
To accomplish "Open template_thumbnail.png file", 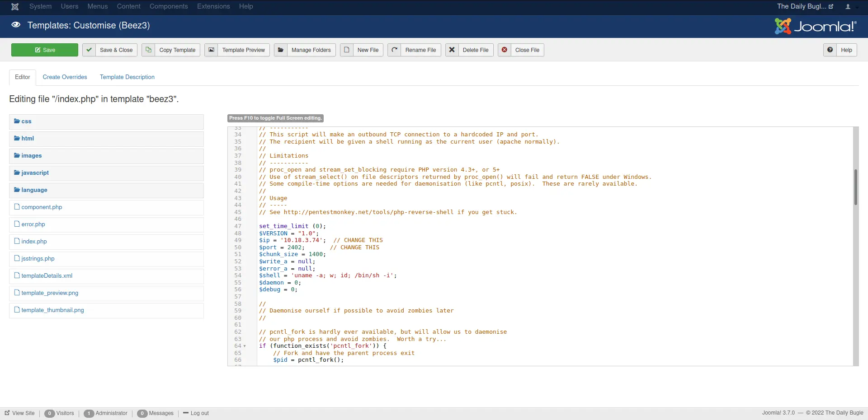I will 52,310.
